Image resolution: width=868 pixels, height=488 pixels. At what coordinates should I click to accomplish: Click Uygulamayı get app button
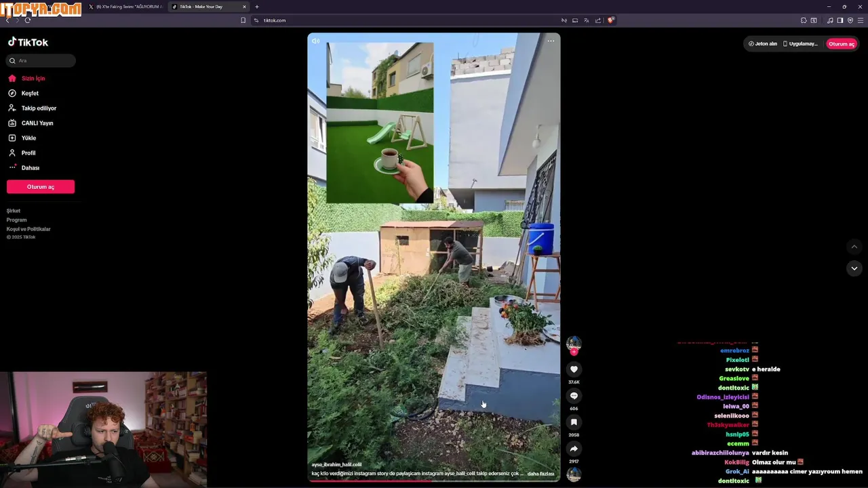800,43
